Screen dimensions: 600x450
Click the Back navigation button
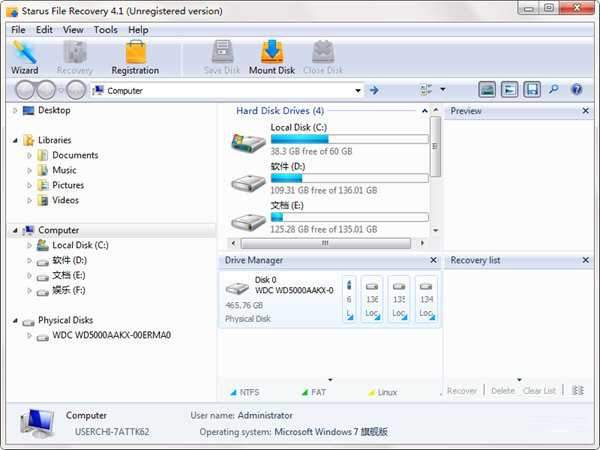pos(25,90)
